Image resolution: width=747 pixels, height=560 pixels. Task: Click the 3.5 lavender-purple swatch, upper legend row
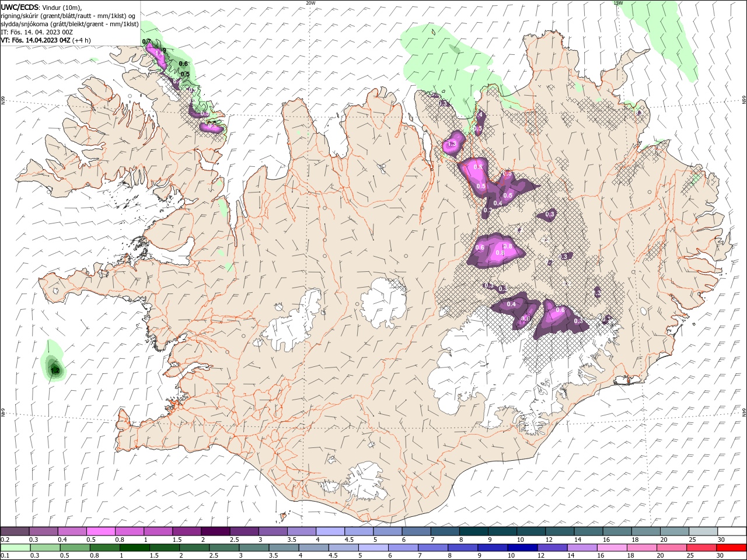301,531
